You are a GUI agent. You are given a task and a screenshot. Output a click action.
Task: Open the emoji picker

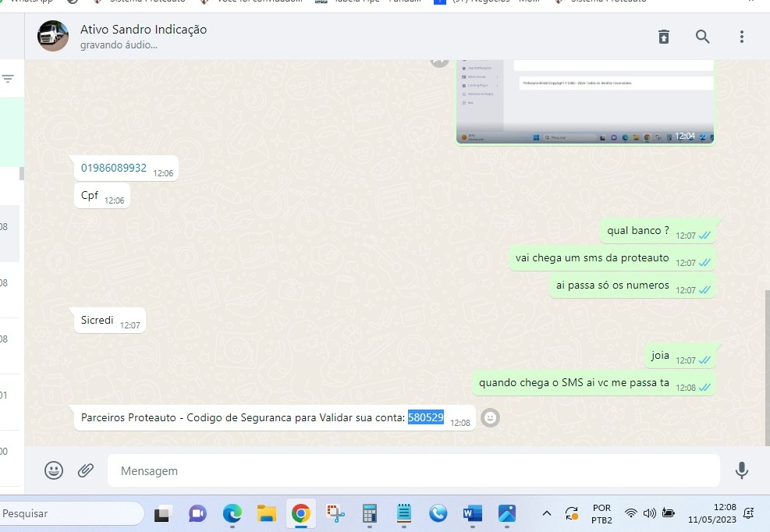click(54, 470)
